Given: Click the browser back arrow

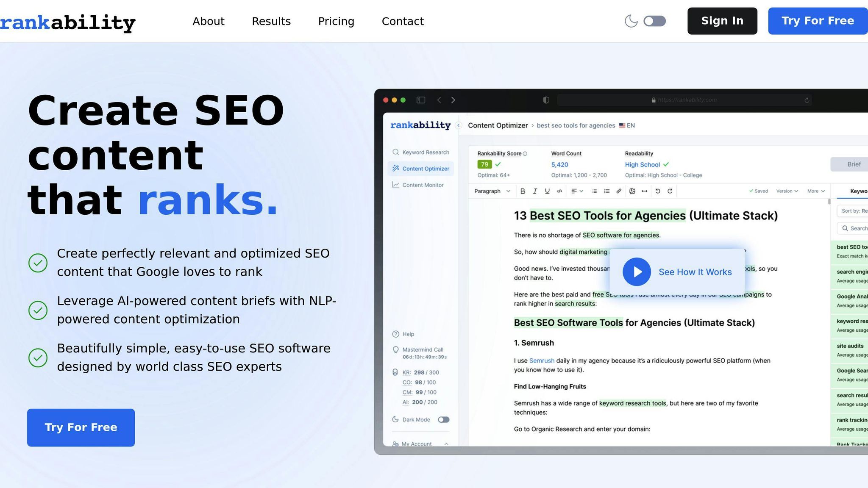Looking at the screenshot, I should pos(439,100).
